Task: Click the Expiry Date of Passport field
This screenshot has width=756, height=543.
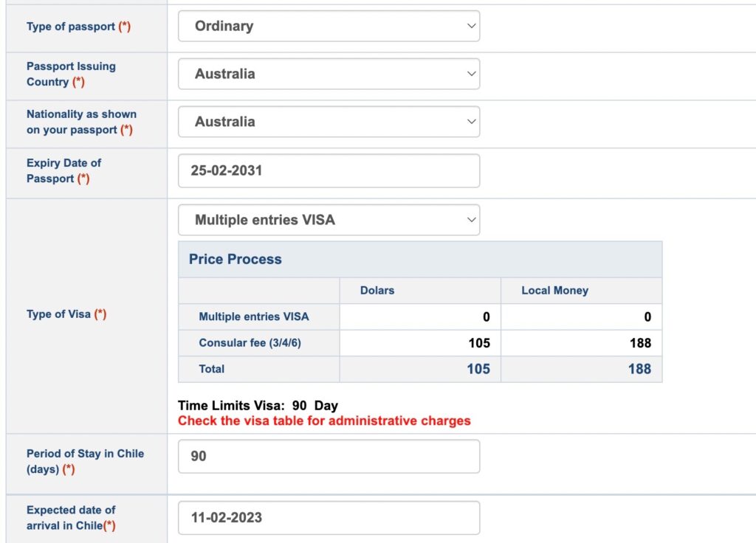Action: tap(329, 170)
